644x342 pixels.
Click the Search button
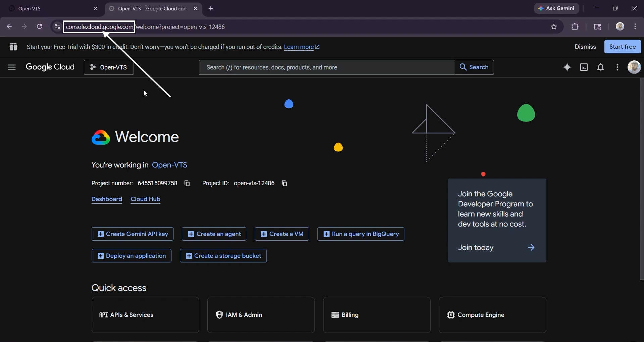(x=474, y=67)
